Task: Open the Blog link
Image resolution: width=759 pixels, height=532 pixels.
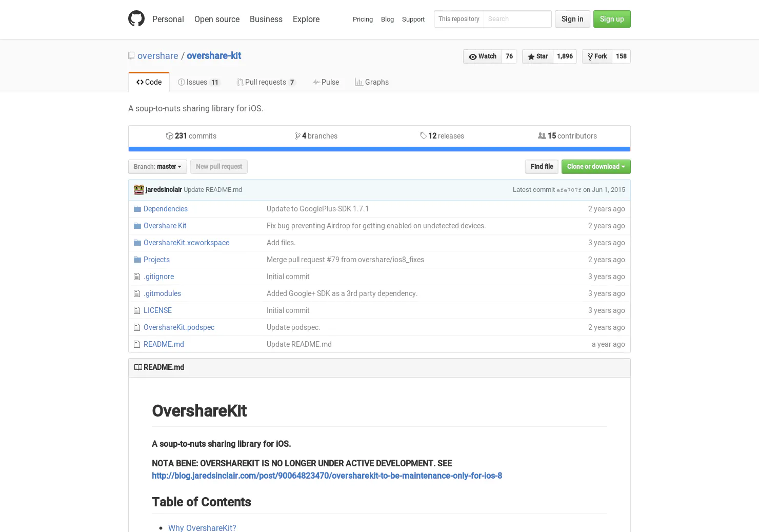Action: (x=387, y=19)
